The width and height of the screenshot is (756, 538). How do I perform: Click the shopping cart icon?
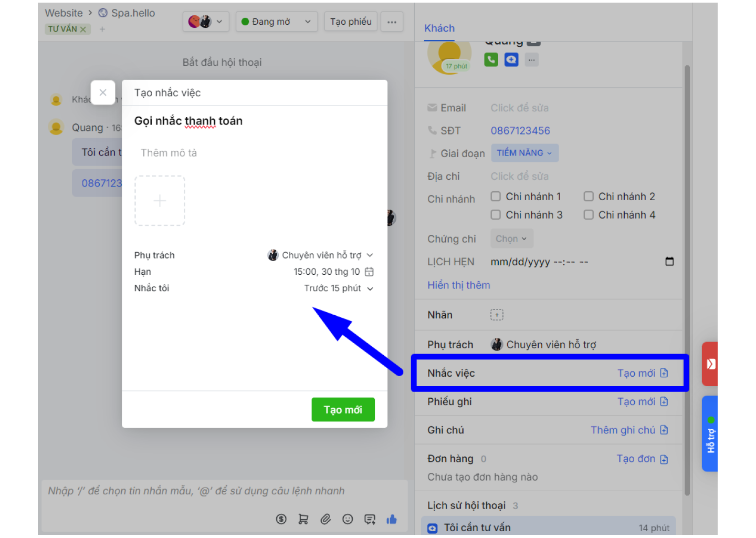pos(303,519)
